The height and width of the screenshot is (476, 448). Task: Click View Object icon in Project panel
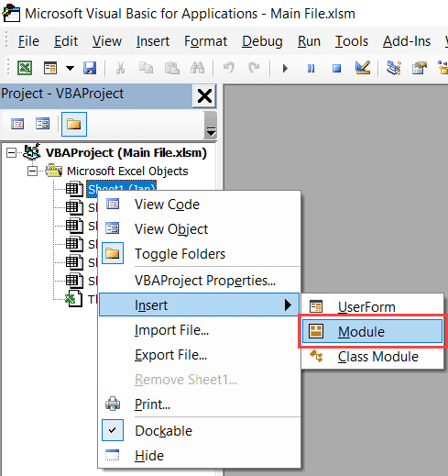pos(42,124)
